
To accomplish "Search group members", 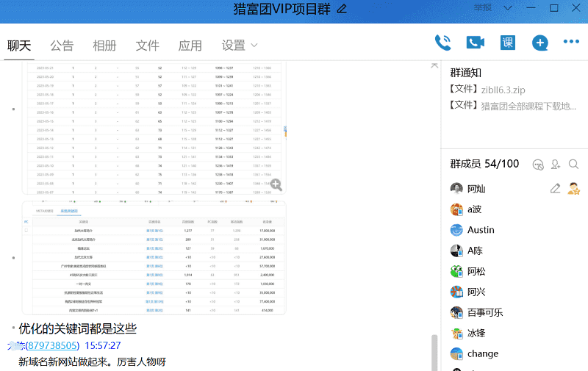I will point(573,164).
